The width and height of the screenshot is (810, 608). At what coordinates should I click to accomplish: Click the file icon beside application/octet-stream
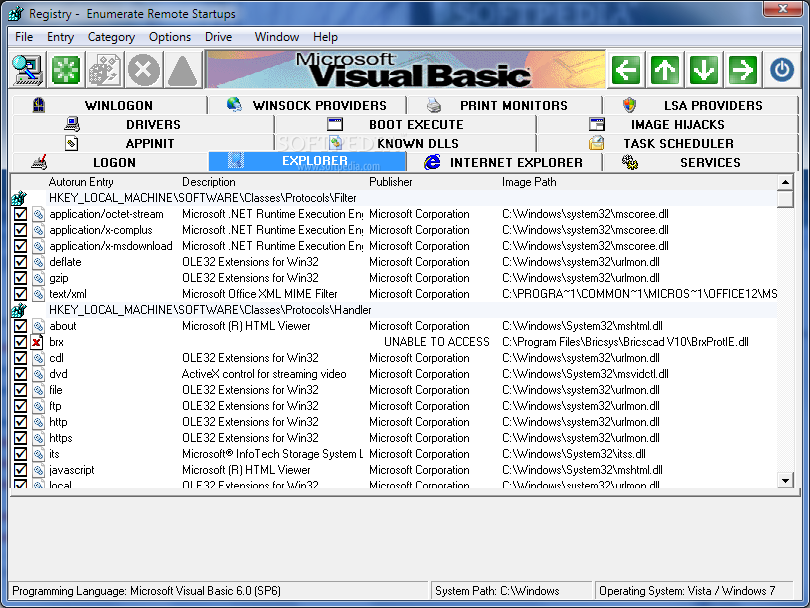(x=38, y=214)
